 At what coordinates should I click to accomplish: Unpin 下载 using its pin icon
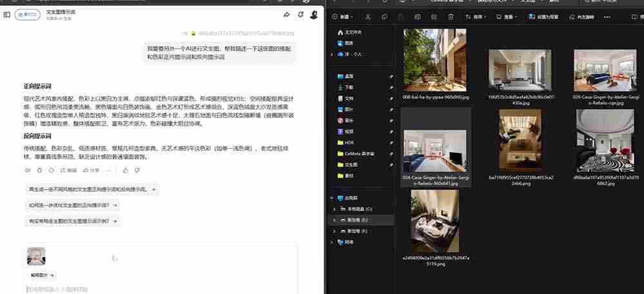click(x=391, y=88)
